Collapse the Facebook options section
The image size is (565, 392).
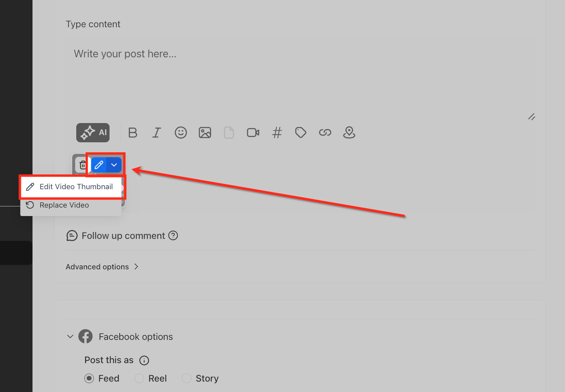click(70, 336)
